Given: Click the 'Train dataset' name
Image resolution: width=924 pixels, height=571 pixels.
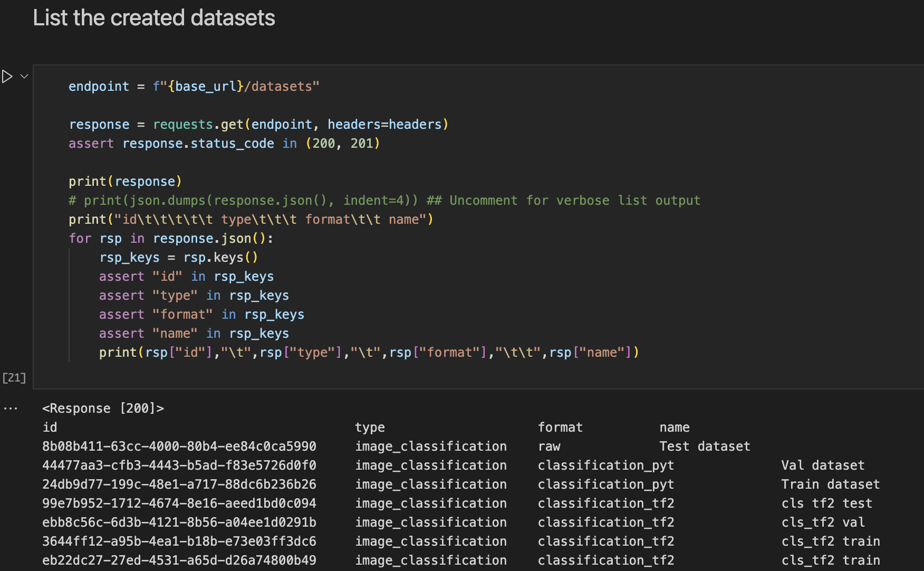Looking at the screenshot, I should pyautogui.click(x=831, y=484).
